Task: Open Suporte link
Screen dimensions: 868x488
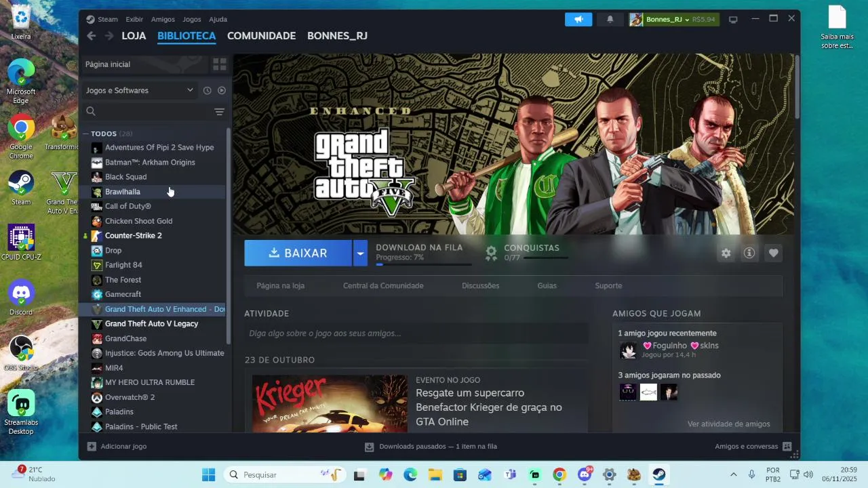Action: pos(608,286)
